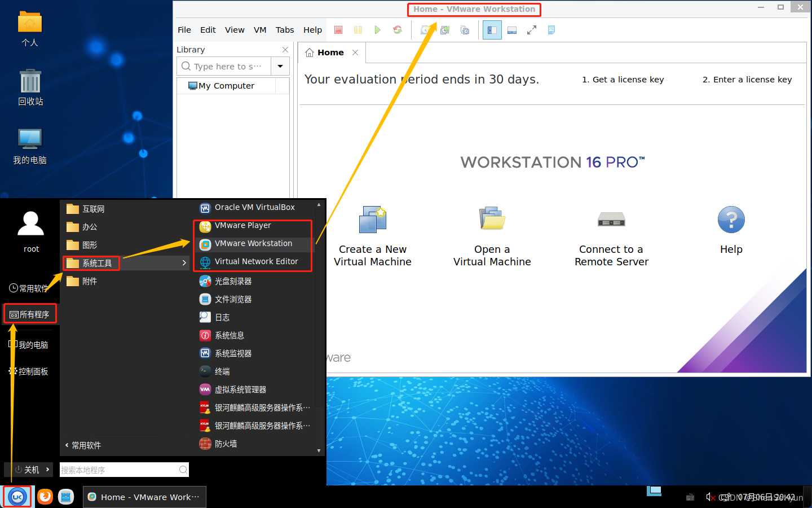Expand the 关机 shutdown options arrow
This screenshot has height=508, width=812.
pyautogui.click(x=48, y=470)
